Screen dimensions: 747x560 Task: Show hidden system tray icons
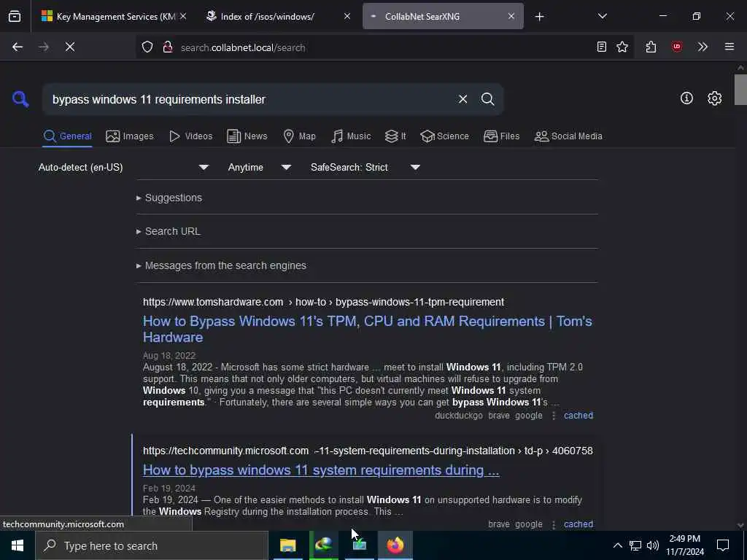(x=617, y=545)
